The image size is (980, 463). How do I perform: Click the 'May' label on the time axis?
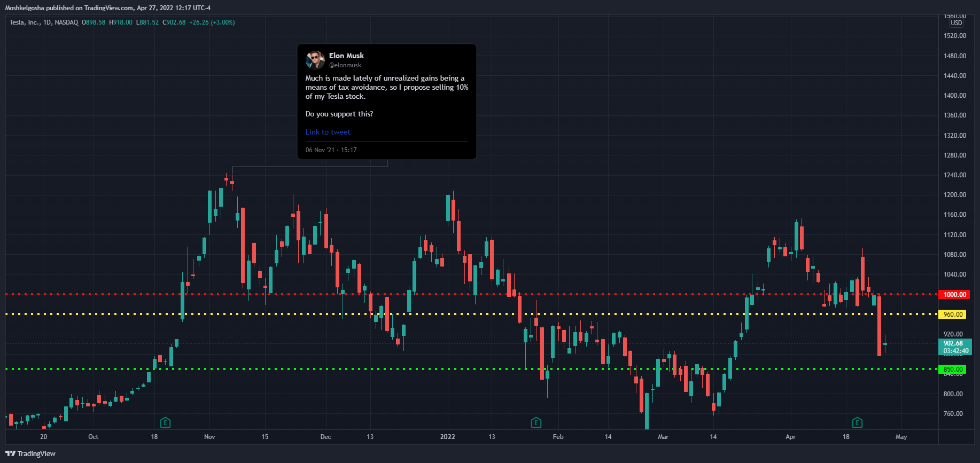[x=901, y=437]
